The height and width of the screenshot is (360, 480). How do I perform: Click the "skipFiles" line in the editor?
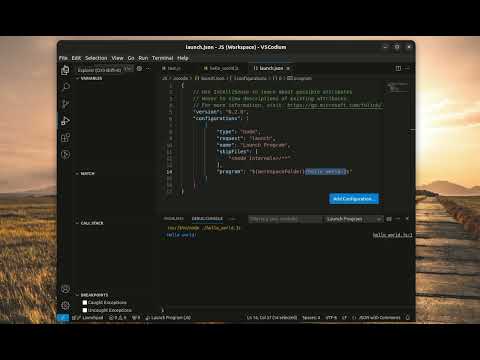[x=237, y=152]
